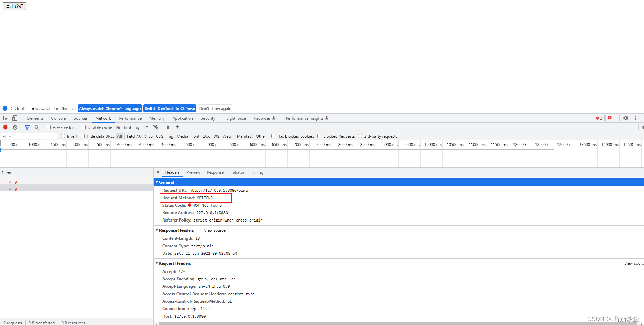Click Always match Chrome's language button
Image resolution: width=644 pixels, height=325 pixels.
(x=110, y=108)
